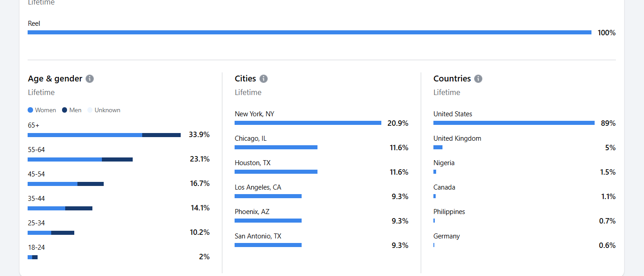644x276 pixels.
Task: Select the Nigeria country label
Action: pos(444,163)
